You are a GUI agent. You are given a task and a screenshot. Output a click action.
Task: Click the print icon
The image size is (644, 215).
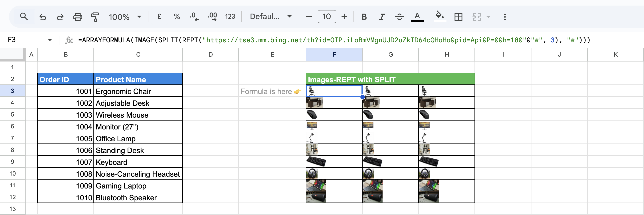tap(77, 17)
